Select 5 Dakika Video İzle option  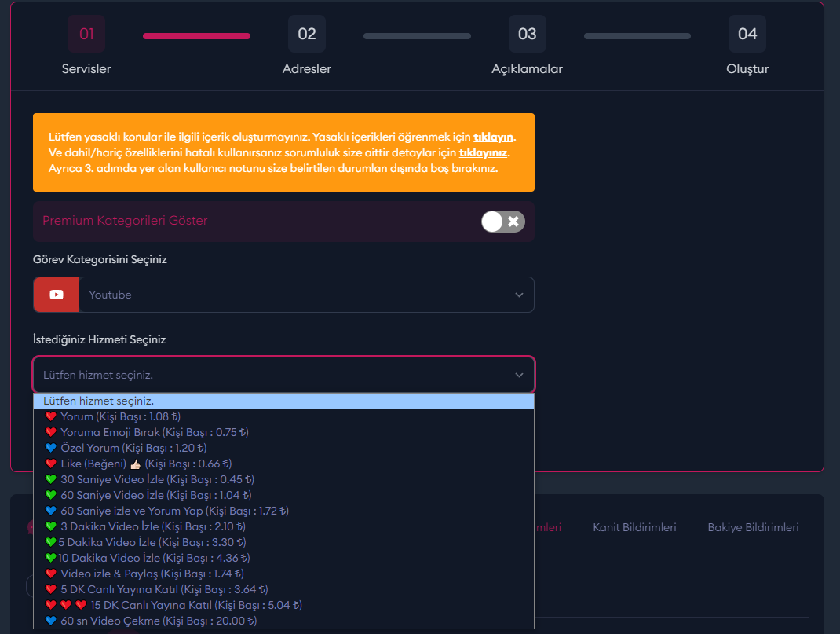[x=283, y=542]
